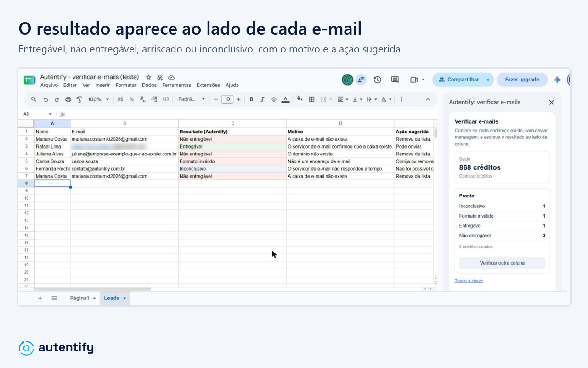
Task: Select cell with carlos.souza
Action: coord(124,161)
